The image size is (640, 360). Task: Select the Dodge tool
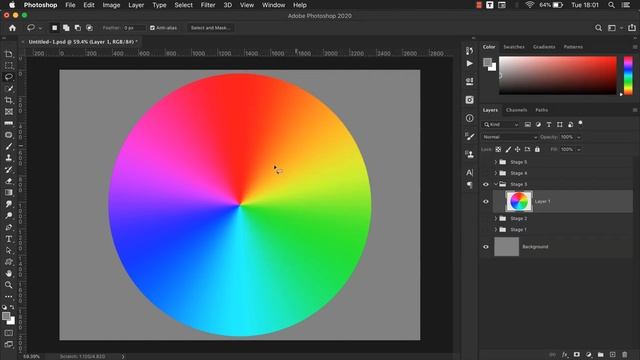[9, 216]
